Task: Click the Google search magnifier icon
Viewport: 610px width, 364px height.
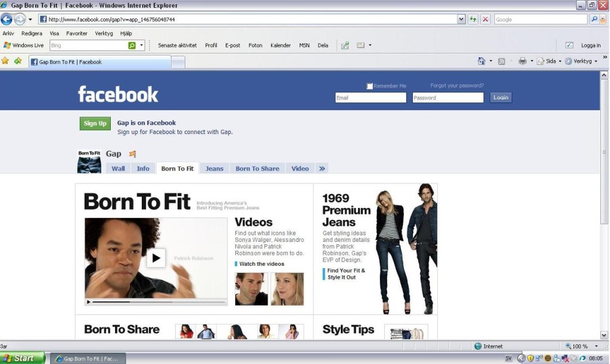Action: [x=594, y=19]
